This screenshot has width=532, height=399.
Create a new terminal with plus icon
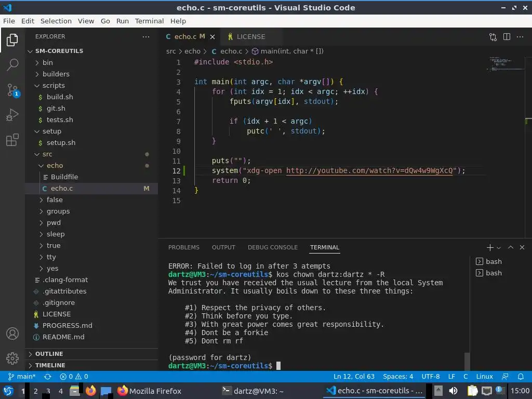pos(490,248)
